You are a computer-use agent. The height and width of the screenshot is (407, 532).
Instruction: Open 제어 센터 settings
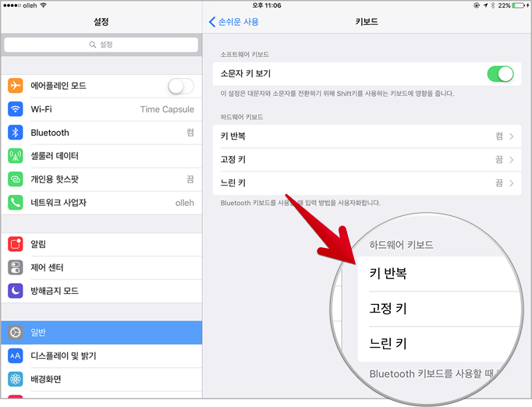[x=101, y=267]
